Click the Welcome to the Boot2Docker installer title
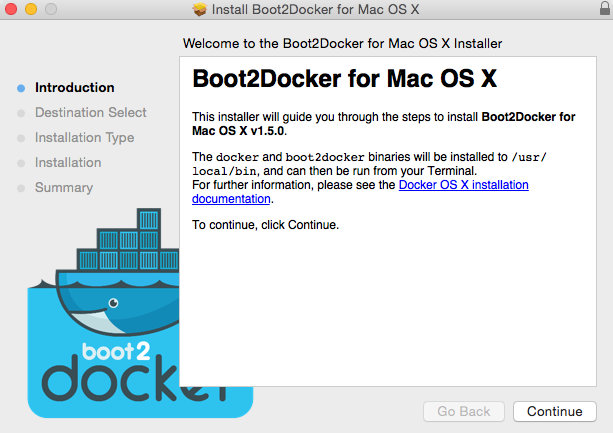This screenshot has height=433, width=613. 342,43
